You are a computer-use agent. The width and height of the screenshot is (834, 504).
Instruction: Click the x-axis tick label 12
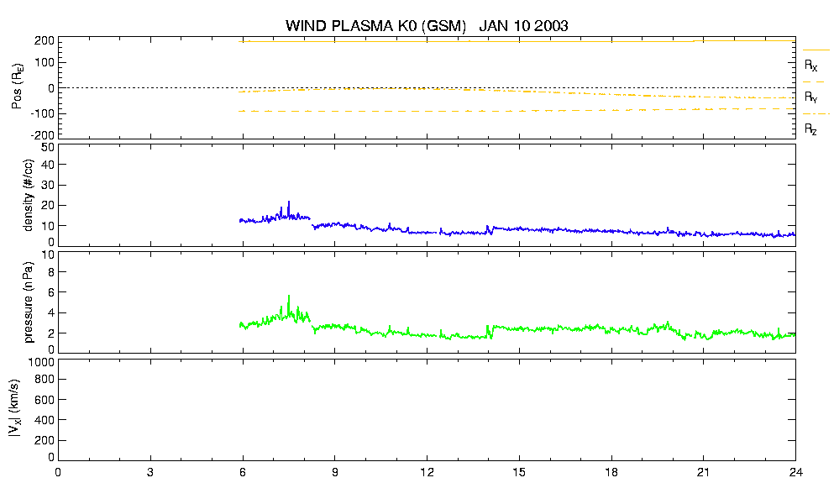(427, 473)
